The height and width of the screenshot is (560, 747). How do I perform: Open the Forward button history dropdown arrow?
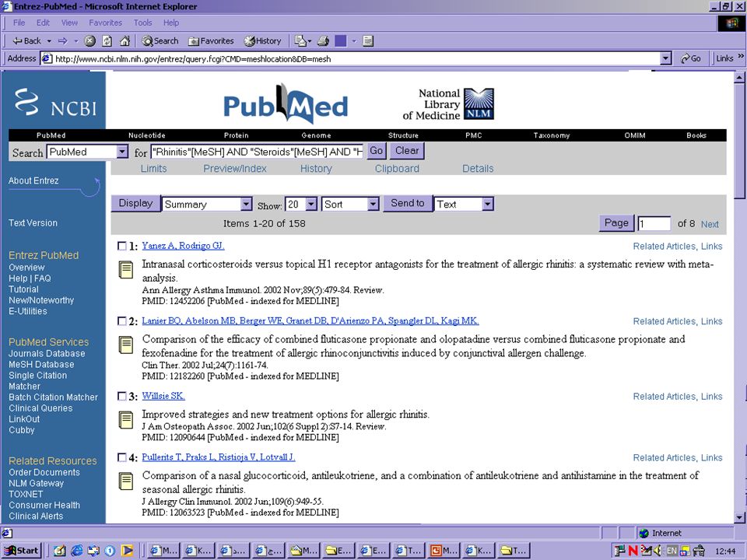pyautogui.click(x=75, y=41)
